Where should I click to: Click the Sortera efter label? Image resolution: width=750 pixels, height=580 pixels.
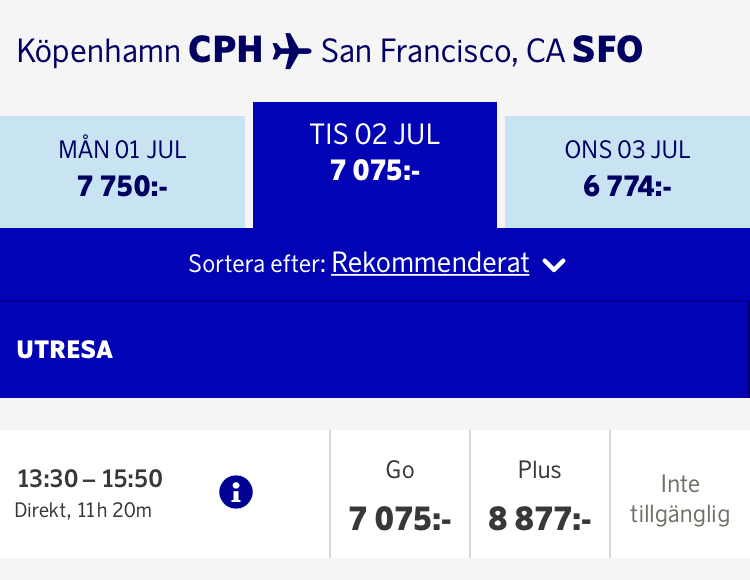(257, 265)
